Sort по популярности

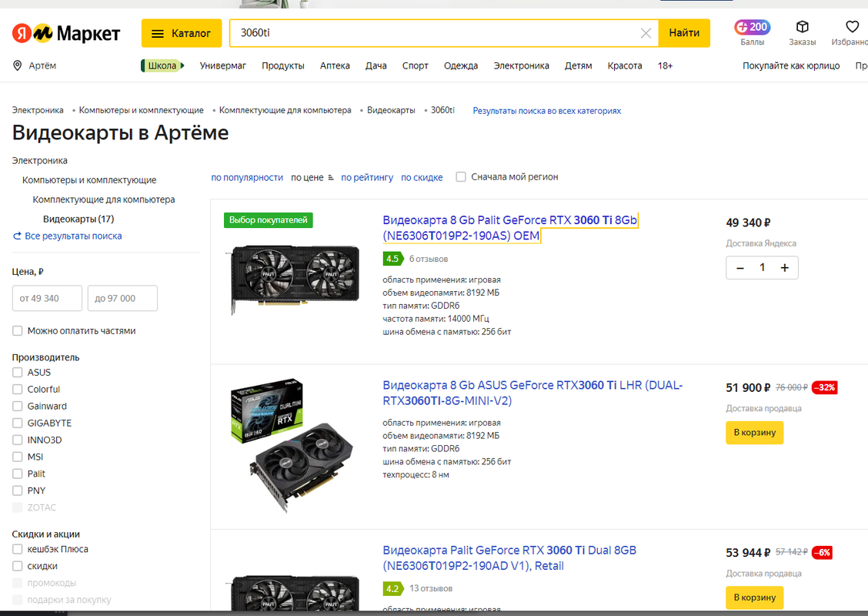[247, 177]
